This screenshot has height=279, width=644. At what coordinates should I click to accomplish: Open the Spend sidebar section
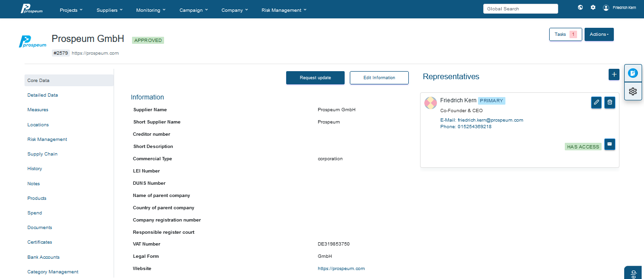tap(34, 213)
